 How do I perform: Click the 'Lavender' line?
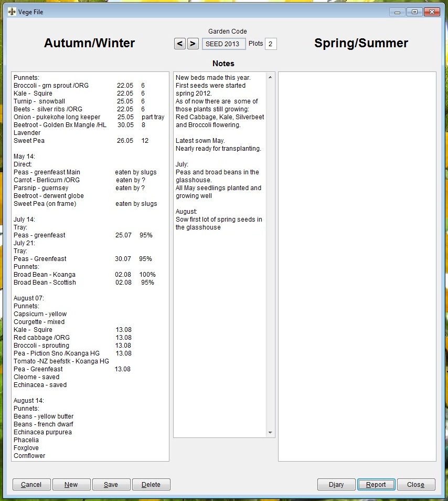pos(27,133)
